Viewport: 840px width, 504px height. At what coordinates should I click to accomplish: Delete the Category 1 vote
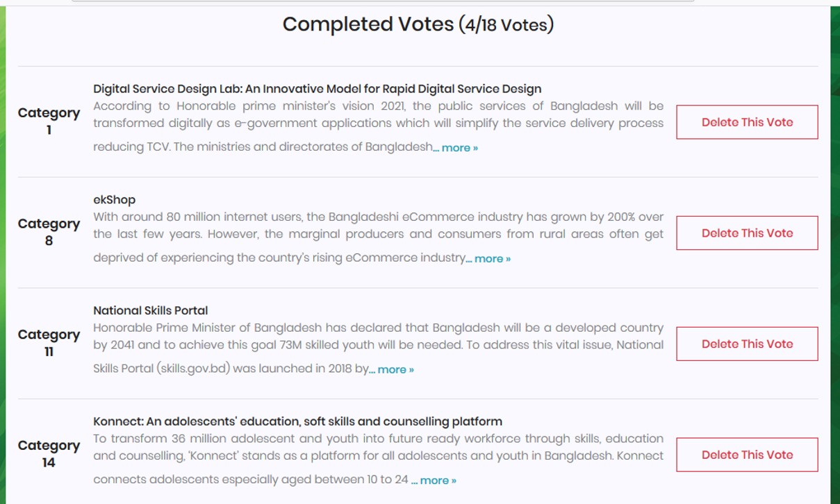coord(747,122)
